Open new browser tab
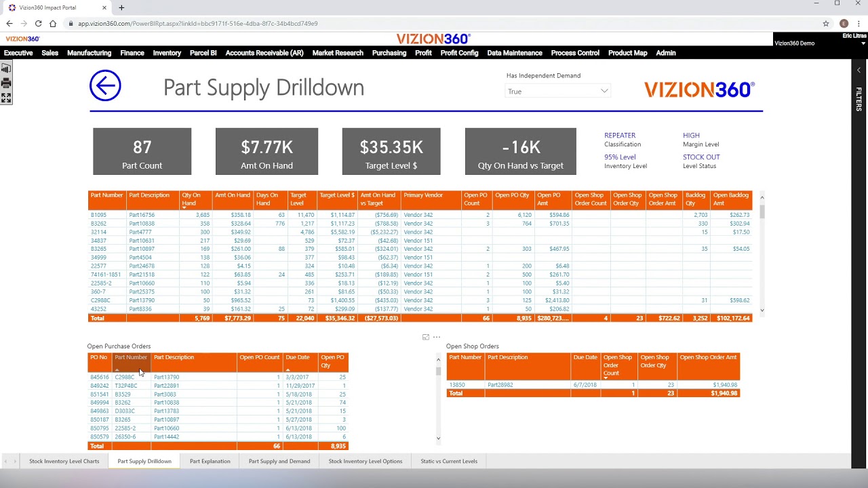This screenshot has width=868, height=488. pyautogui.click(x=121, y=7)
